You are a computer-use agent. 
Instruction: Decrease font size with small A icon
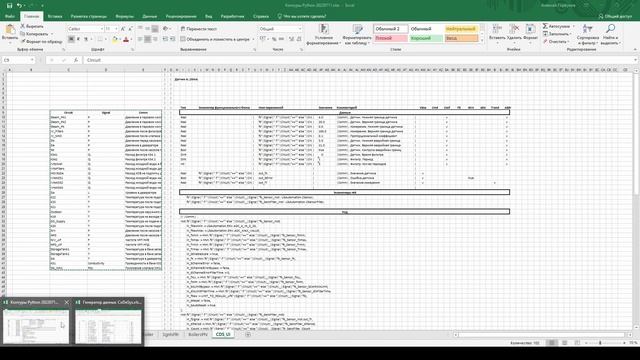[130, 29]
